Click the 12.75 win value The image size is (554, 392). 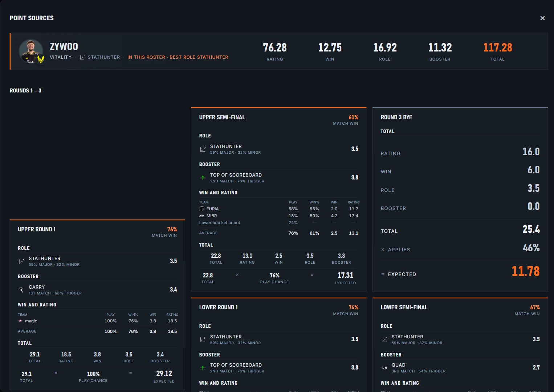click(330, 48)
